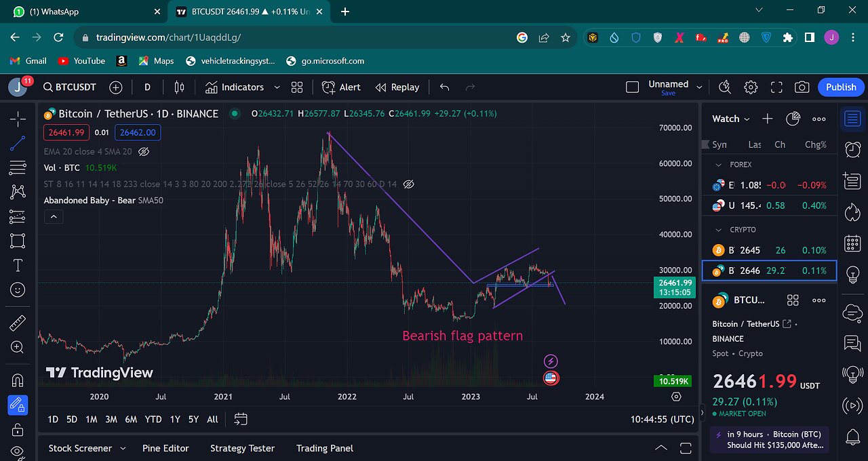Select the text annotation tool
The height and width of the screenshot is (461, 868).
tap(18, 265)
